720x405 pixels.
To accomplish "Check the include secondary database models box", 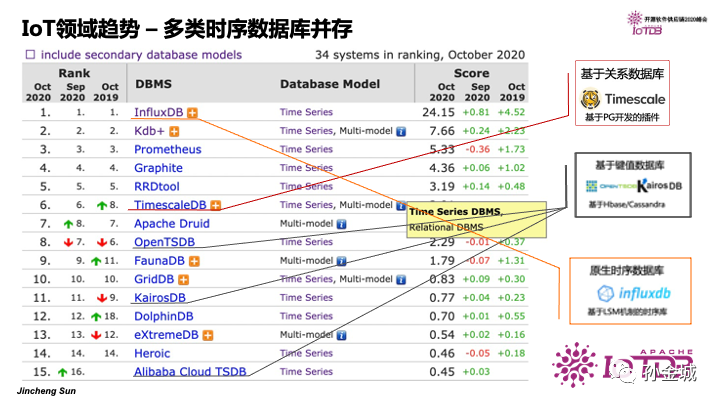I will coord(31,54).
